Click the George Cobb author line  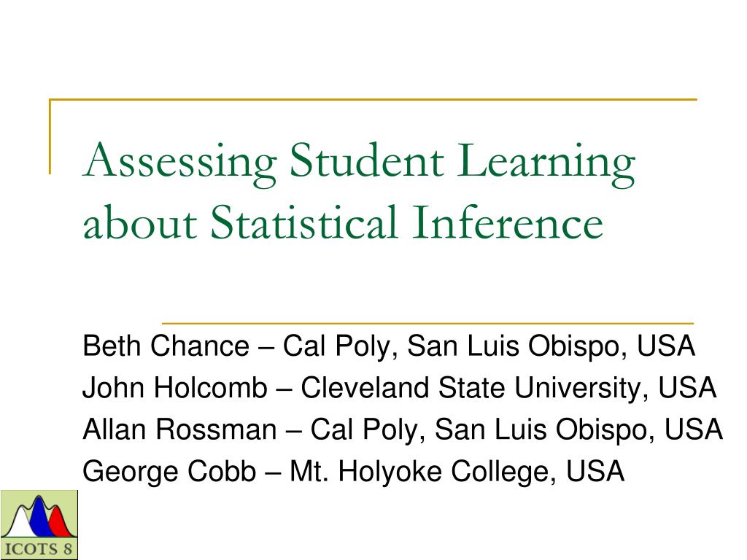[x=354, y=472]
